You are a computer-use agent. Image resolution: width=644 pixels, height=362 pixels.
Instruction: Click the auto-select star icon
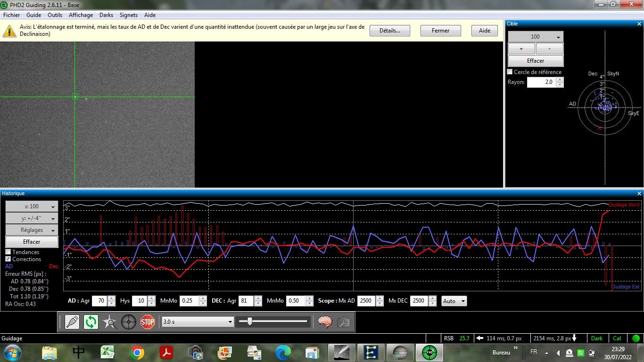pos(110,322)
